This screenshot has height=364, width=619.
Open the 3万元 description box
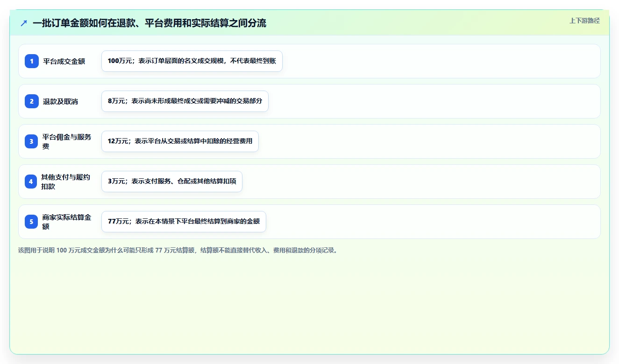(172, 182)
